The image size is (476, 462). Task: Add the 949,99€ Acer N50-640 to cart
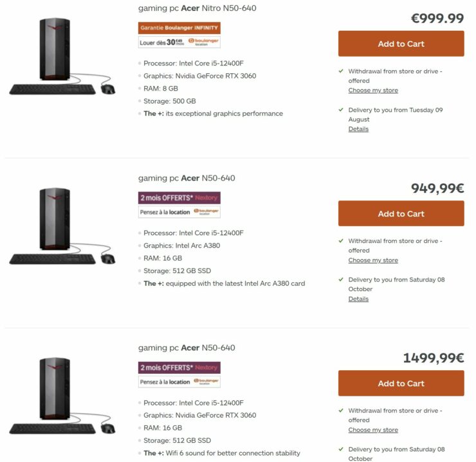point(401,213)
